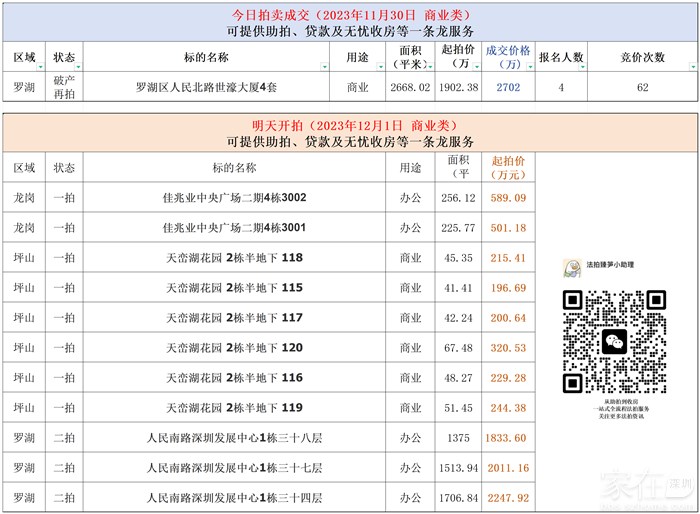
Task: Open the 区域 filter dropdown in top table
Action: pyautogui.click(x=43, y=67)
